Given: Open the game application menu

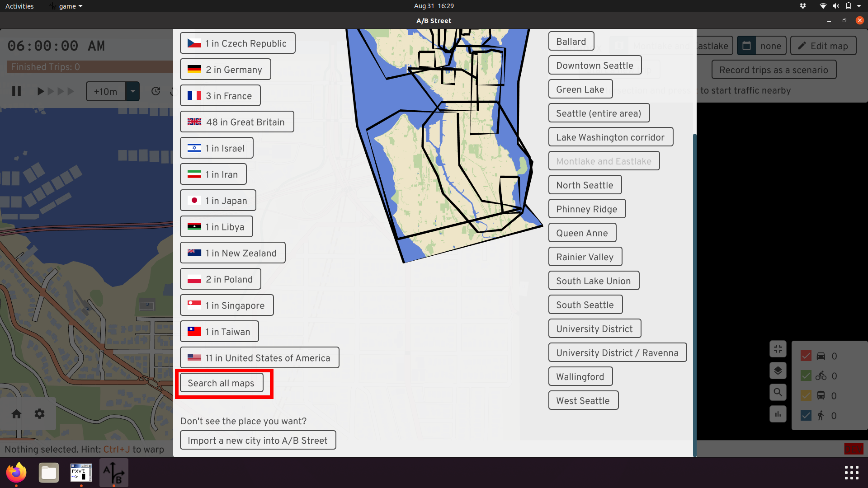Looking at the screenshot, I should pyautogui.click(x=66, y=6).
